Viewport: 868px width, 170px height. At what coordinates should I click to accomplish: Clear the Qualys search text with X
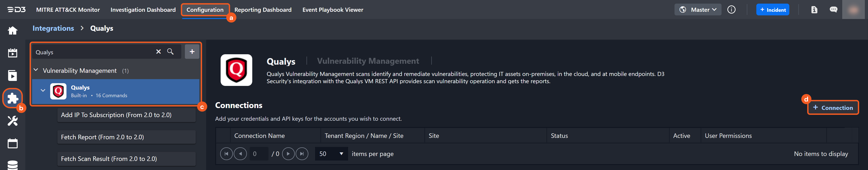pyautogui.click(x=158, y=52)
